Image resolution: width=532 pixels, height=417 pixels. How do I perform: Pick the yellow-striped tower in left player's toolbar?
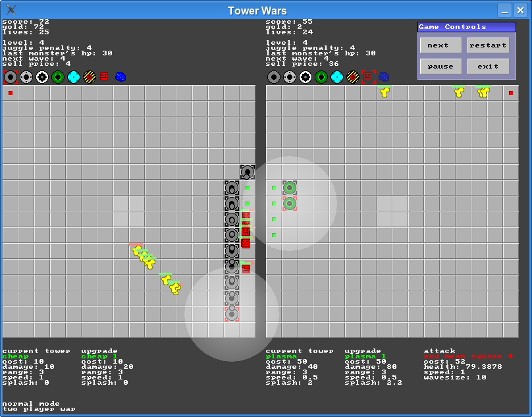(90, 77)
